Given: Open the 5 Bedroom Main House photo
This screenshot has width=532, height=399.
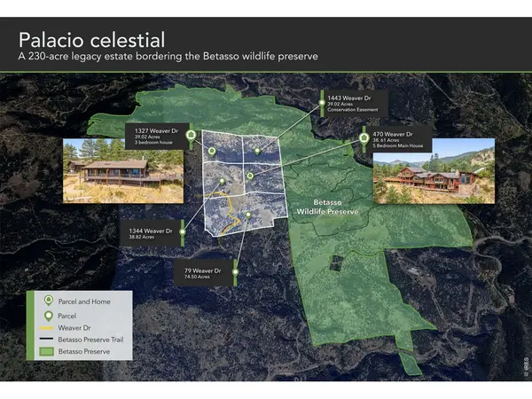Looking at the screenshot, I should [x=434, y=171].
